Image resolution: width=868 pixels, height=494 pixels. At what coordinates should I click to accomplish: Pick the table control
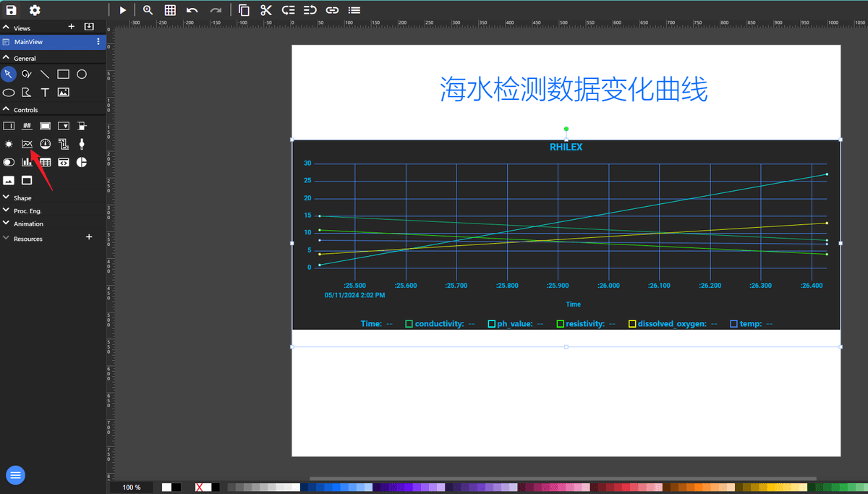tap(45, 162)
